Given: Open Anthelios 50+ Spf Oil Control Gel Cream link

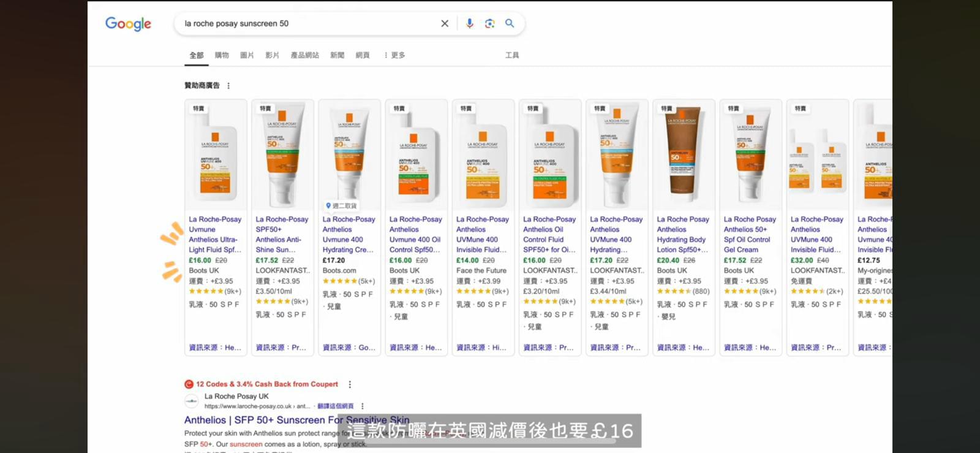Looking at the screenshot, I should (x=750, y=234).
